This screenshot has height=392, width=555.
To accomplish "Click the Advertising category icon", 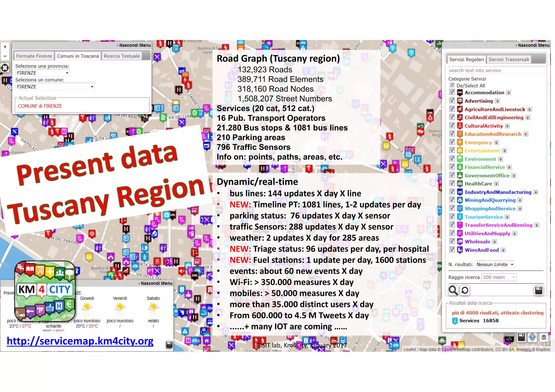I will (x=460, y=101).
